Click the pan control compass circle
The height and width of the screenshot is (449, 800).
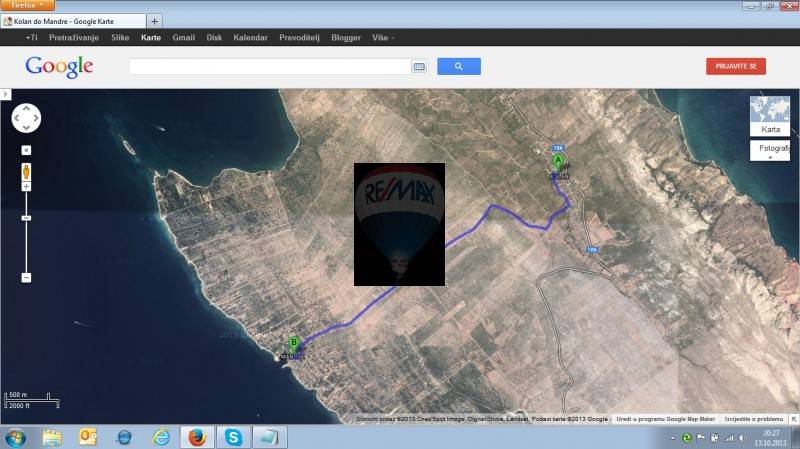point(26,119)
